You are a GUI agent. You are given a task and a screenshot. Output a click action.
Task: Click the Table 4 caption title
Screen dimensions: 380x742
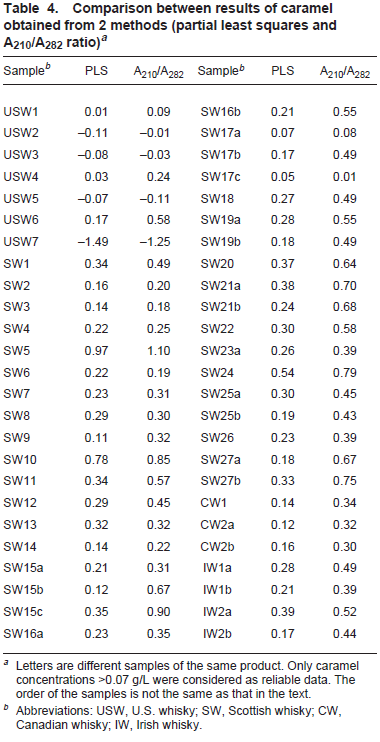coord(169,25)
